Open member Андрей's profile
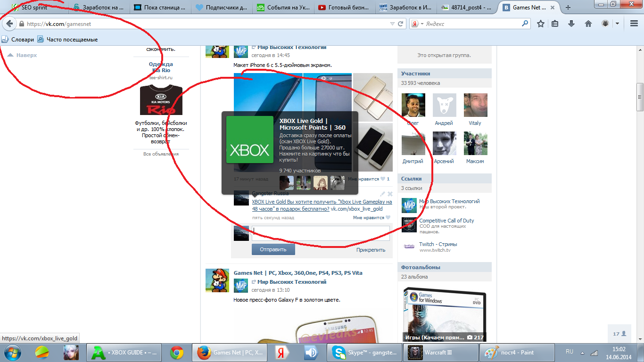The width and height of the screenshot is (644, 362). point(444,105)
